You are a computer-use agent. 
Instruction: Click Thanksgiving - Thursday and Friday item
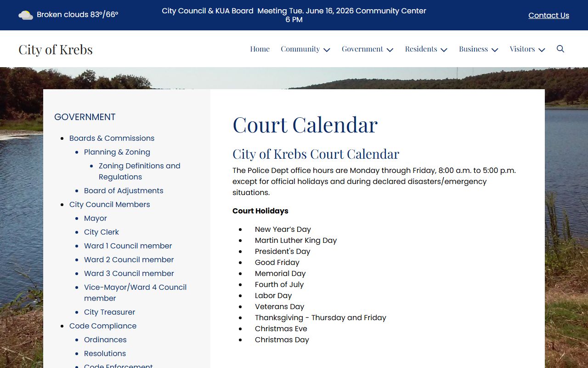(x=321, y=317)
